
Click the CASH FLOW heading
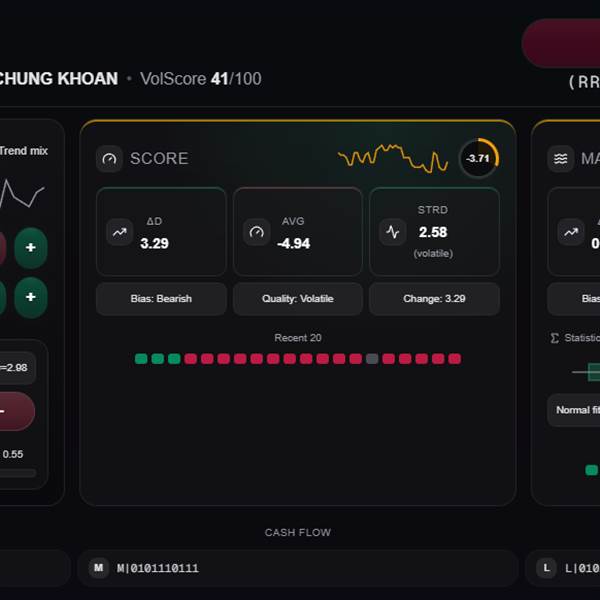click(298, 533)
